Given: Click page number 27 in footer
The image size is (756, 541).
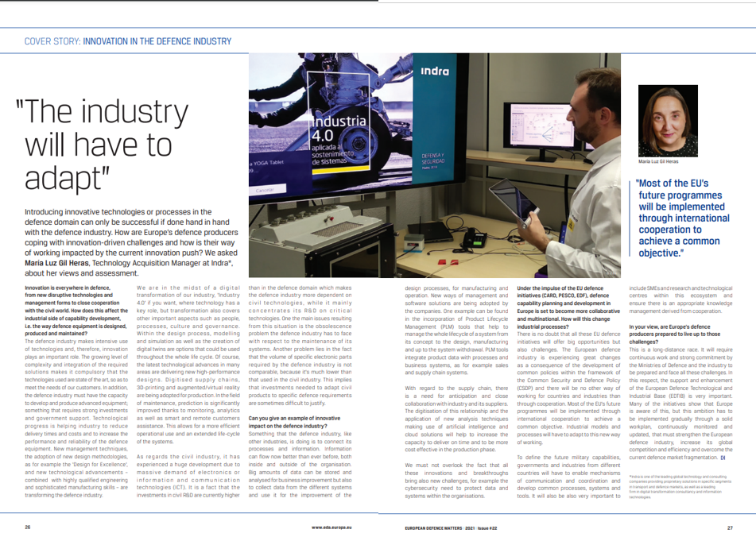Looking at the screenshot, I should pos(730,528).
